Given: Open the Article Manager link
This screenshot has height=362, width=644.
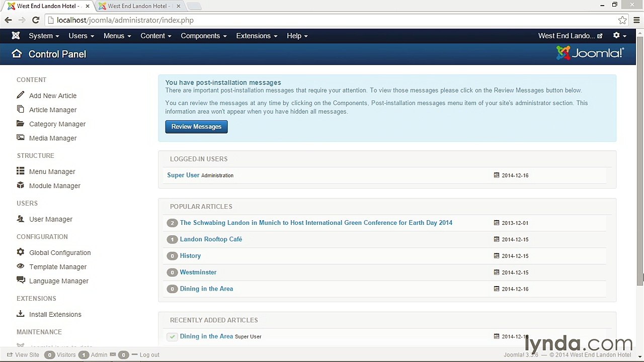Looking at the screenshot, I should pos(53,110).
